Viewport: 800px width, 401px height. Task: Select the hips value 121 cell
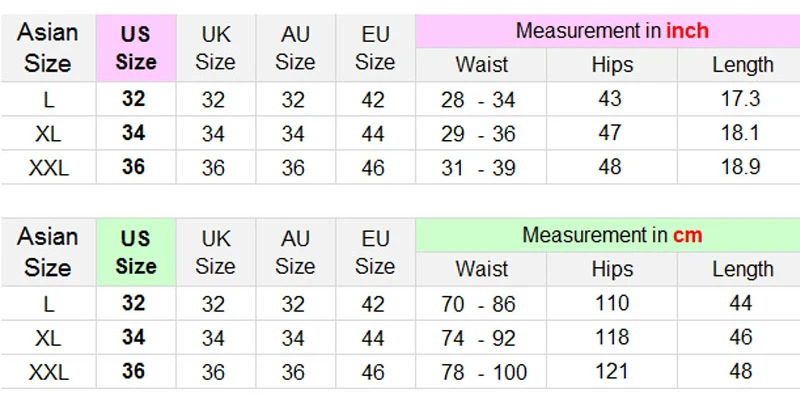tap(612, 372)
